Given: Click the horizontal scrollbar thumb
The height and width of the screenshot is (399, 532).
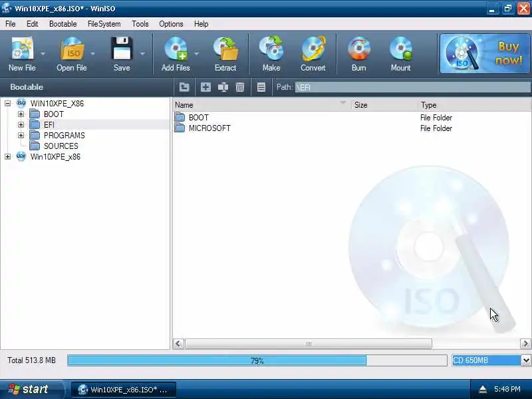Looking at the screenshot, I should point(309,344).
